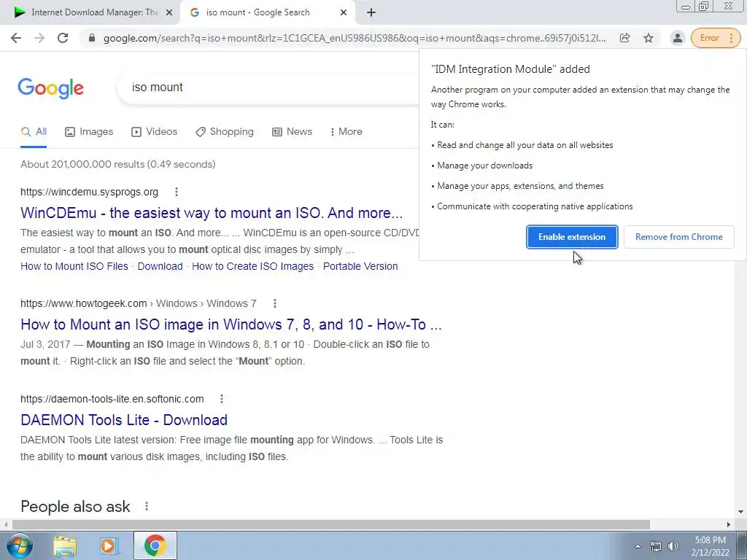Select the All search filter
747x560 pixels.
click(34, 132)
